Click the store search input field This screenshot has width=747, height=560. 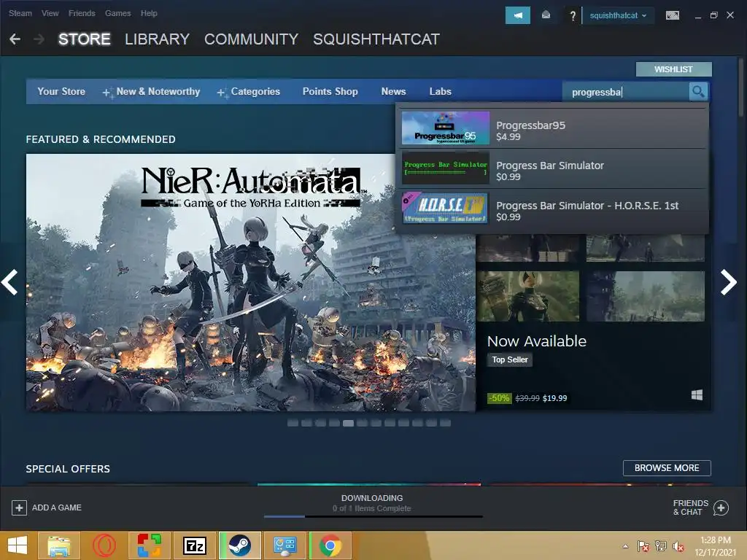pyautogui.click(x=626, y=91)
